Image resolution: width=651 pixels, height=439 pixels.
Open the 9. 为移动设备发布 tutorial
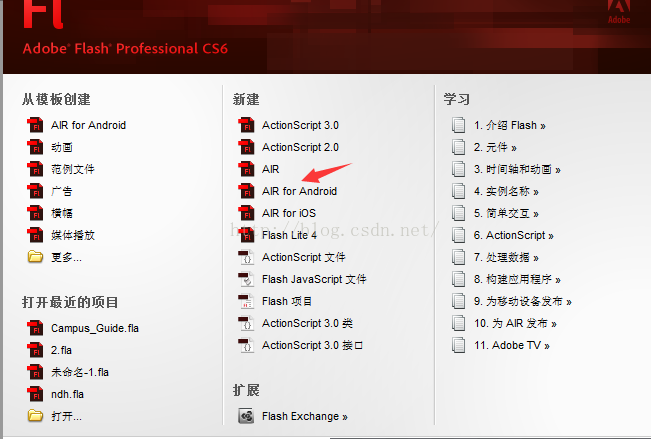[x=523, y=301]
